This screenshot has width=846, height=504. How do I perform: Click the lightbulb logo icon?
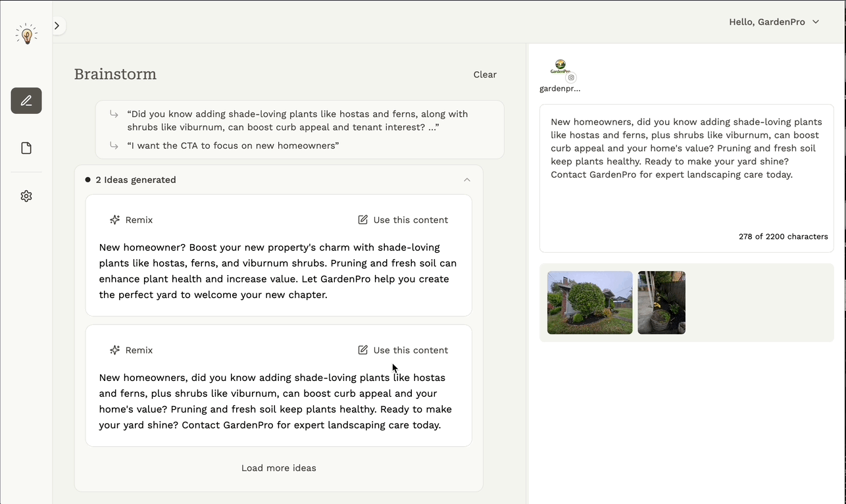(x=26, y=34)
